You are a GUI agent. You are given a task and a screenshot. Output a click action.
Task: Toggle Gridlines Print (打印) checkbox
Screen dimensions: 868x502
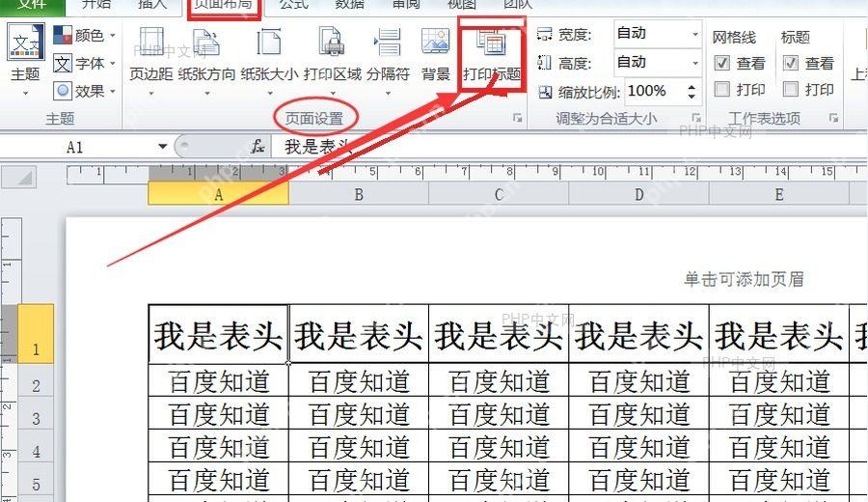coord(721,89)
